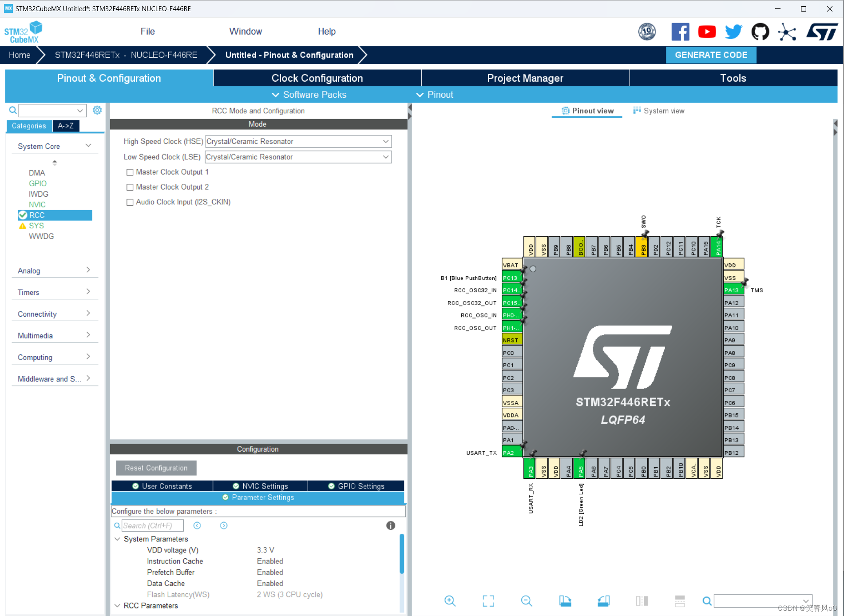This screenshot has height=616, width=844.
Task: Open the Software Packs dropdown
Action: 309,95
